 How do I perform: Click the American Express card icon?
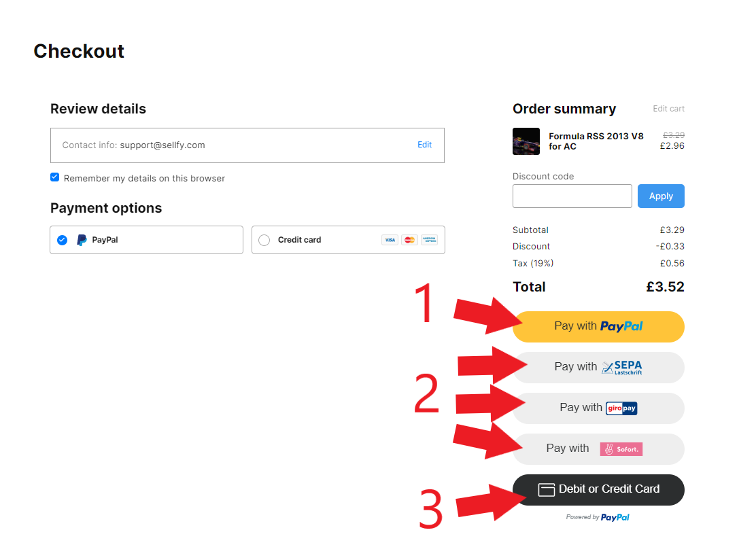429,240
